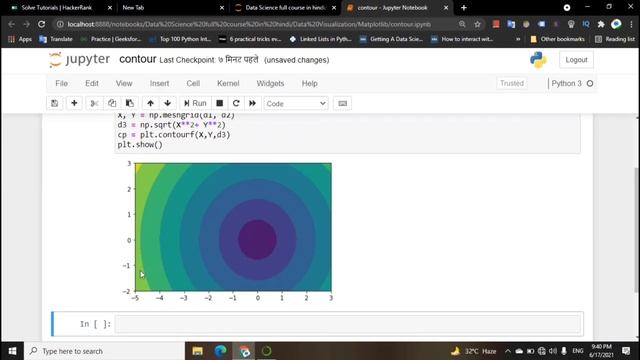Image resolution: width=640 pixels, height=360 pixels.
Task: Click the Python 3 kernel indicator
Action: pyautogui.click(x=571, y=83)
